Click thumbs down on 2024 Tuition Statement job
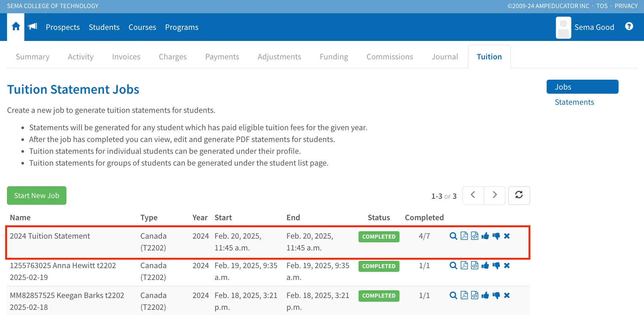This screenshot has height=315, width=644. tap(496, 236)
